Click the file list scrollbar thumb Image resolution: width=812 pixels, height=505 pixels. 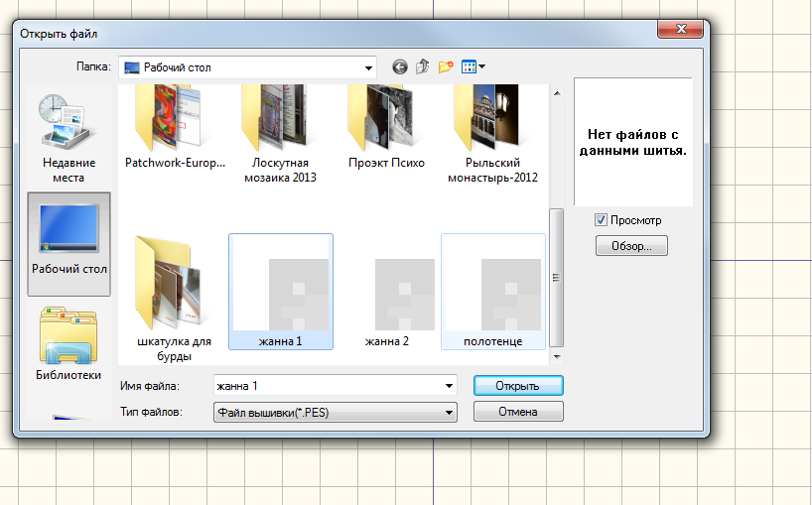coord(556,278)
